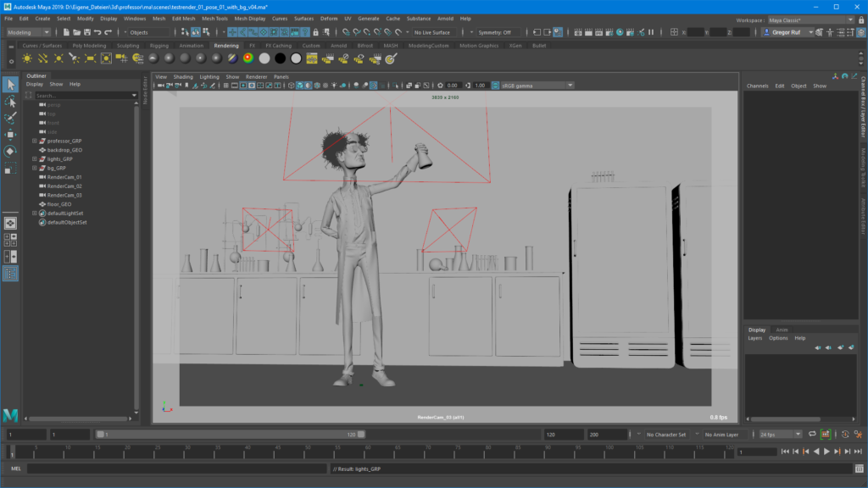
Task: Activate the Select tool arrow
Action: tap(10, 85)
